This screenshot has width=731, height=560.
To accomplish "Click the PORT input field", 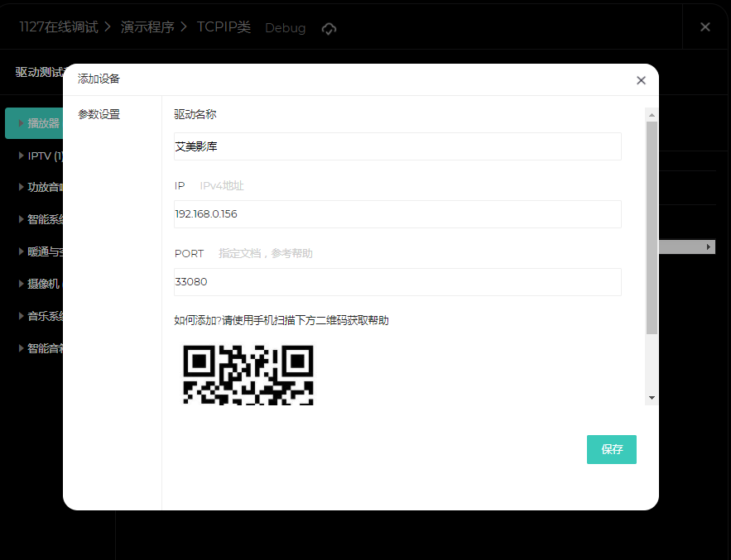I will click(397, 282).
